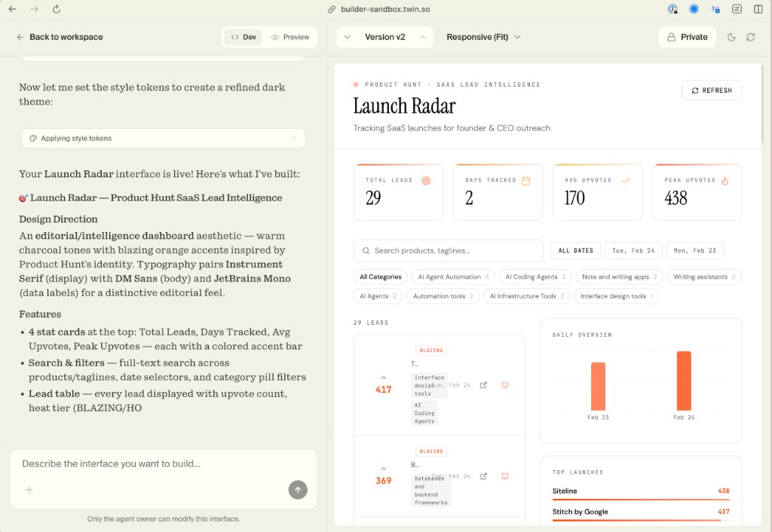
Task: Open the external link icon in the 369 lead row
Action: (483, 476)
